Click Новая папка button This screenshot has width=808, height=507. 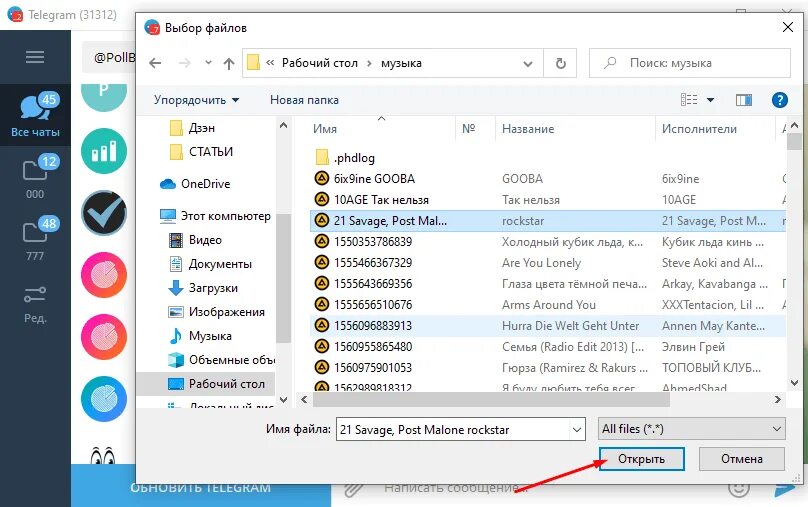(x=304, y=100)
